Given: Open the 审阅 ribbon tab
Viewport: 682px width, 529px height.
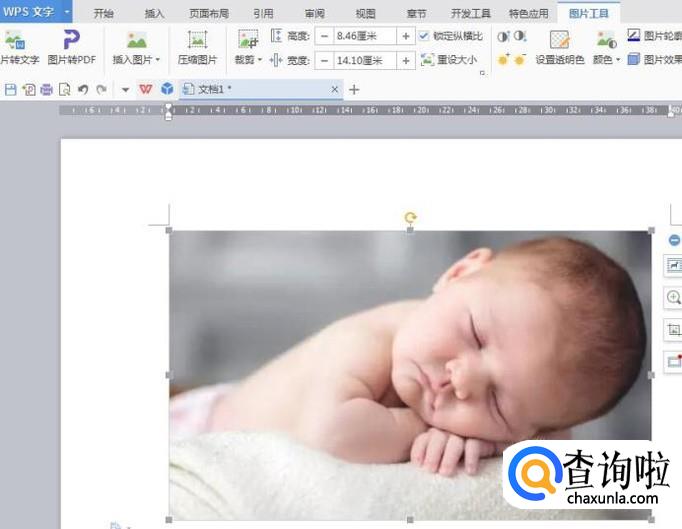Looking at the screenshot, I should pos(314,14).
